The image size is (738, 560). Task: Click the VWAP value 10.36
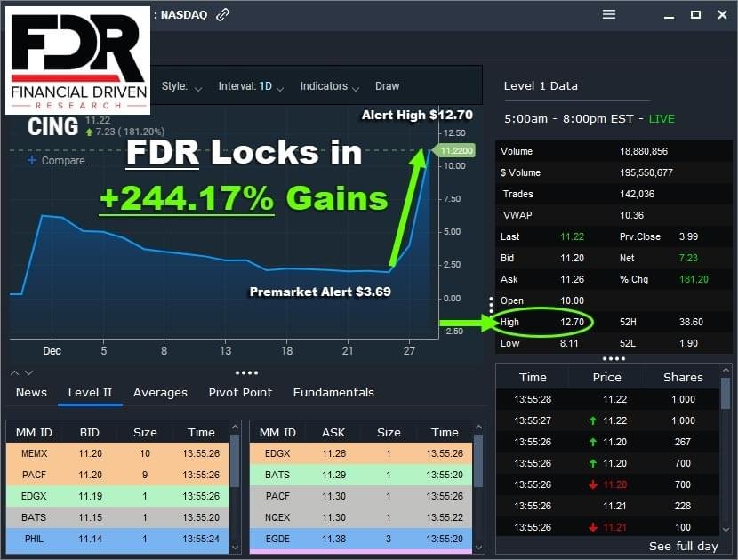631,215
